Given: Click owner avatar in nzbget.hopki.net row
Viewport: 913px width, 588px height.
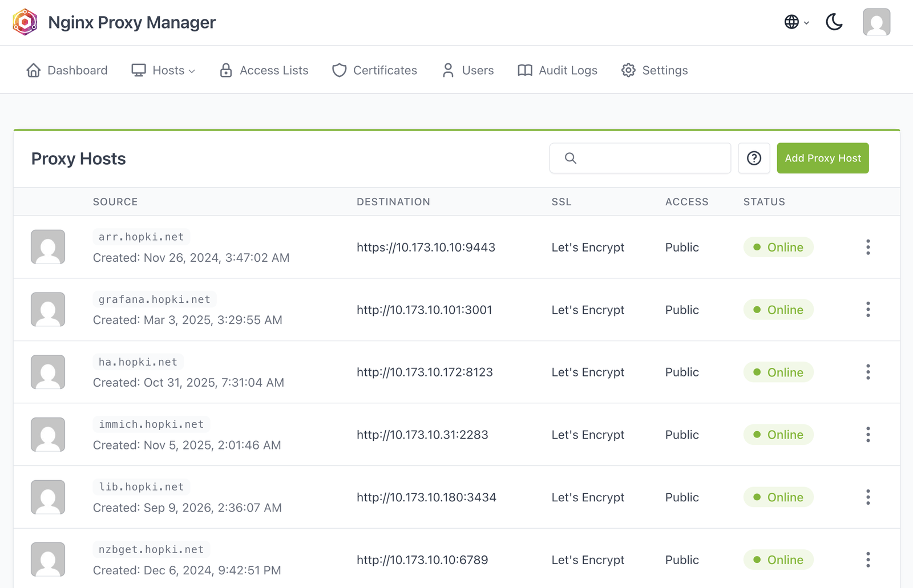Looking at the screenshot, I should tap(48, 559).
